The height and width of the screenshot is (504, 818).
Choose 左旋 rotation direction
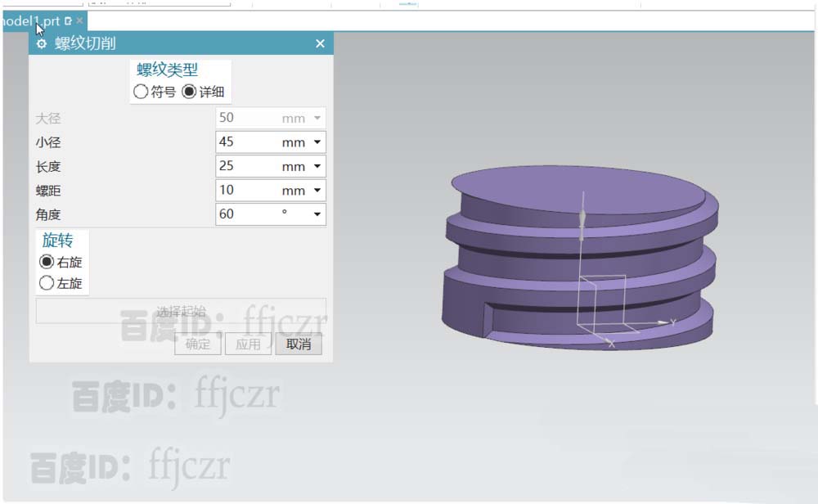coord(47,284)
